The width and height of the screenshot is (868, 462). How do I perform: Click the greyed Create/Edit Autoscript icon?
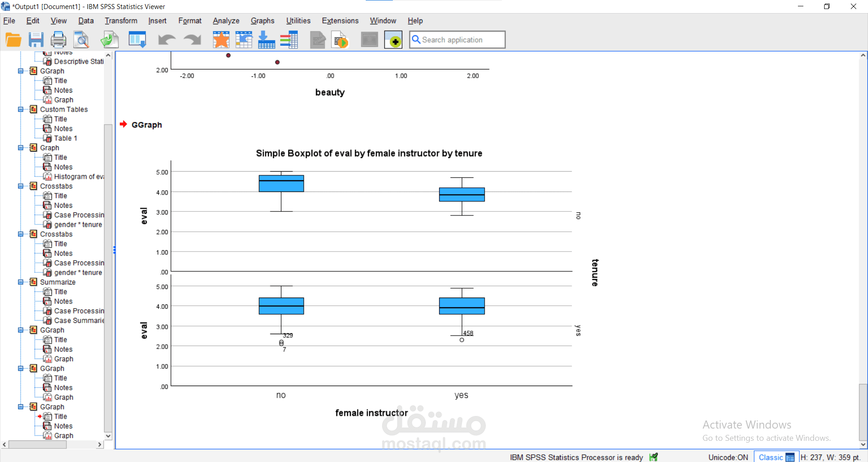tap(318, 40)
